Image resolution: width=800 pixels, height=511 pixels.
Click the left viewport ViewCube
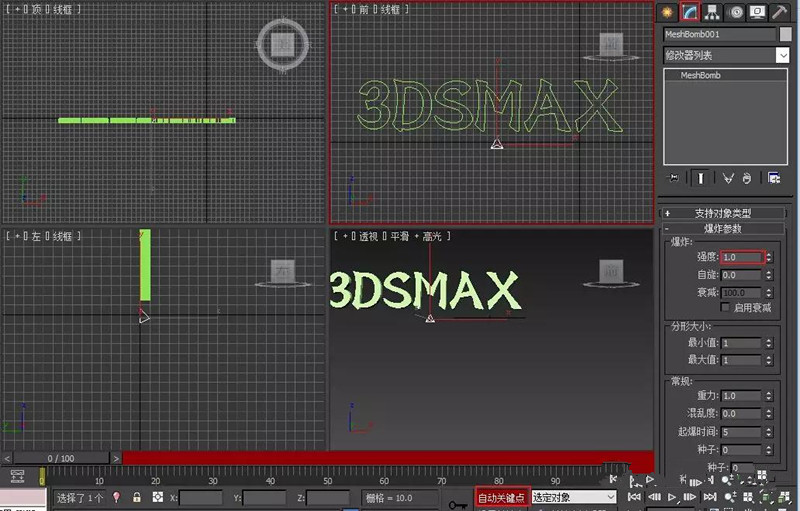click(x=283, y=273)
